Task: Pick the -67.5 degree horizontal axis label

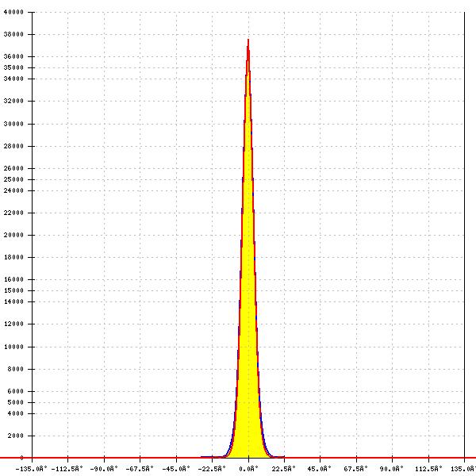Action: click(140, 469)
